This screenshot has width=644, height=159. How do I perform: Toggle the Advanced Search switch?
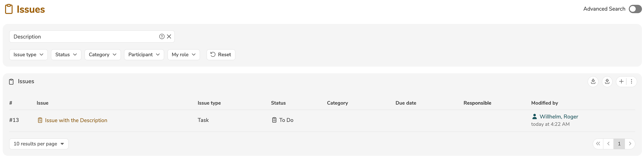coord(635,9)
